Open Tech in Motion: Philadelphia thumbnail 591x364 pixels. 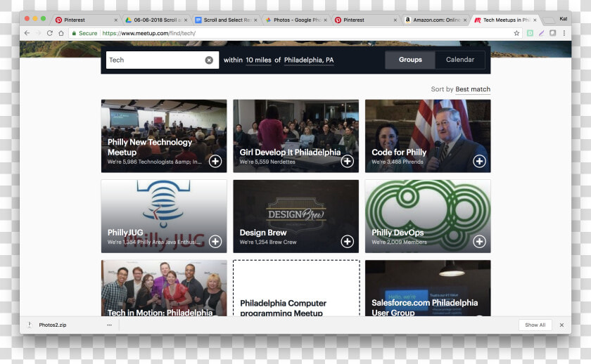pos(164,288)
